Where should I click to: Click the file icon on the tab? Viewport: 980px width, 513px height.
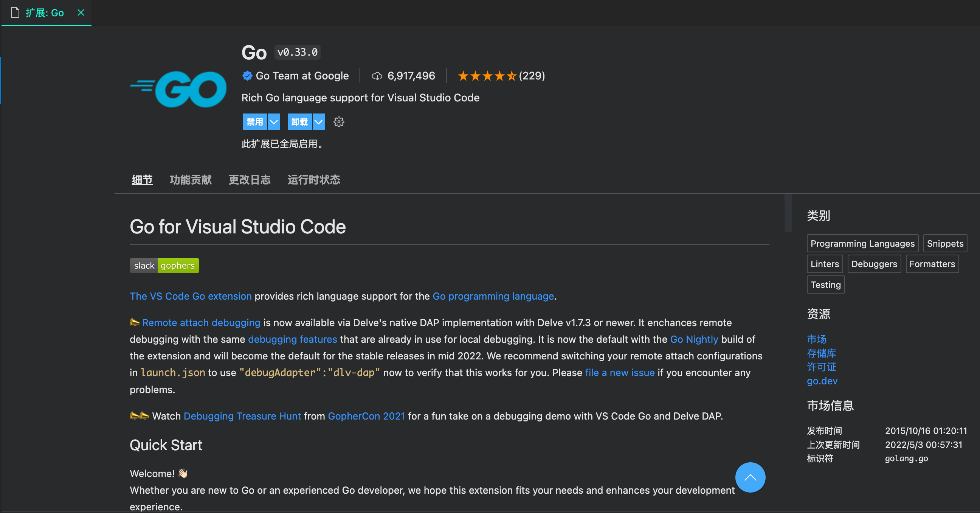15,12
